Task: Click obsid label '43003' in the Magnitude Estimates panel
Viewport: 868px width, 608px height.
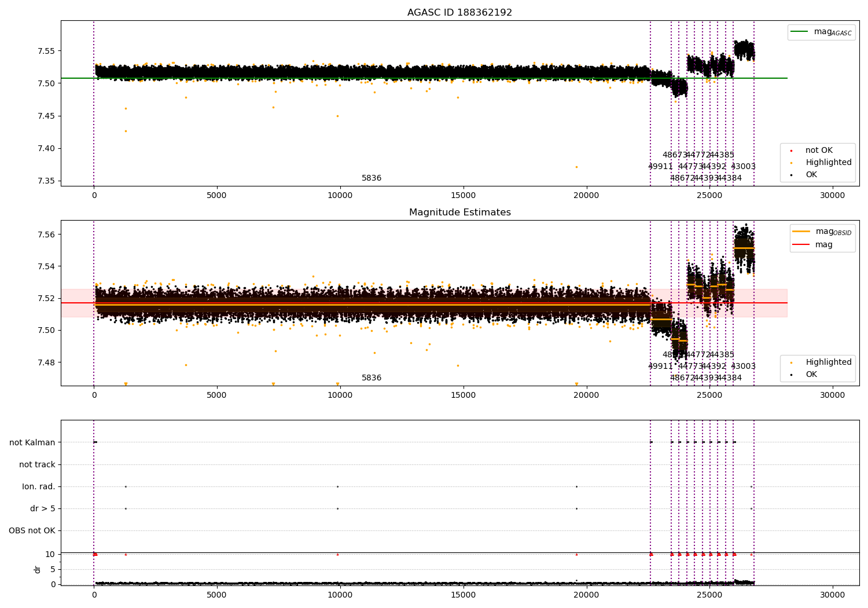Action: (x=743, y=367)
